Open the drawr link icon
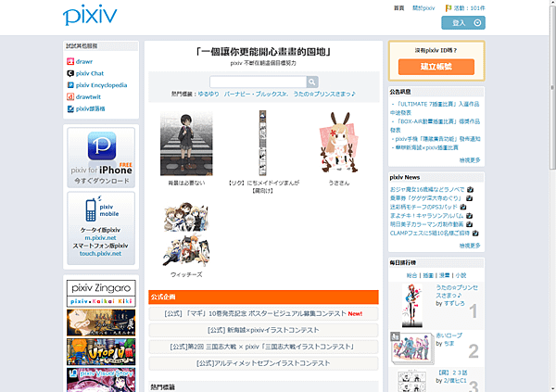This screenshot has height=392, width=556. [x=70, y=62]
